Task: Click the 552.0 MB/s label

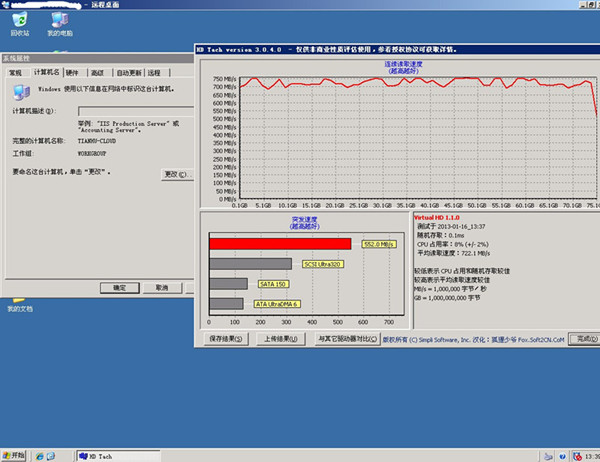Action: click(x=379, y=244)
